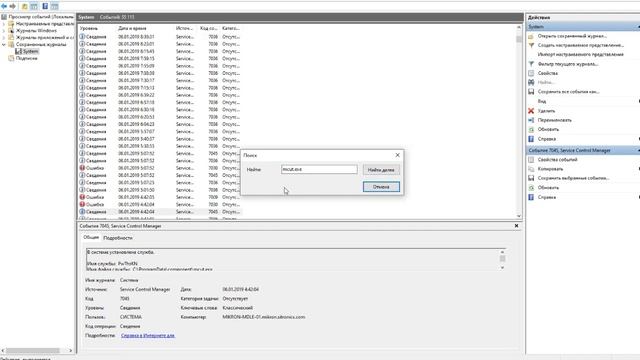Expand Журналы приложений и служб node
The width and height of the screenshot is (640, 360).
click(x=4, y=38)
